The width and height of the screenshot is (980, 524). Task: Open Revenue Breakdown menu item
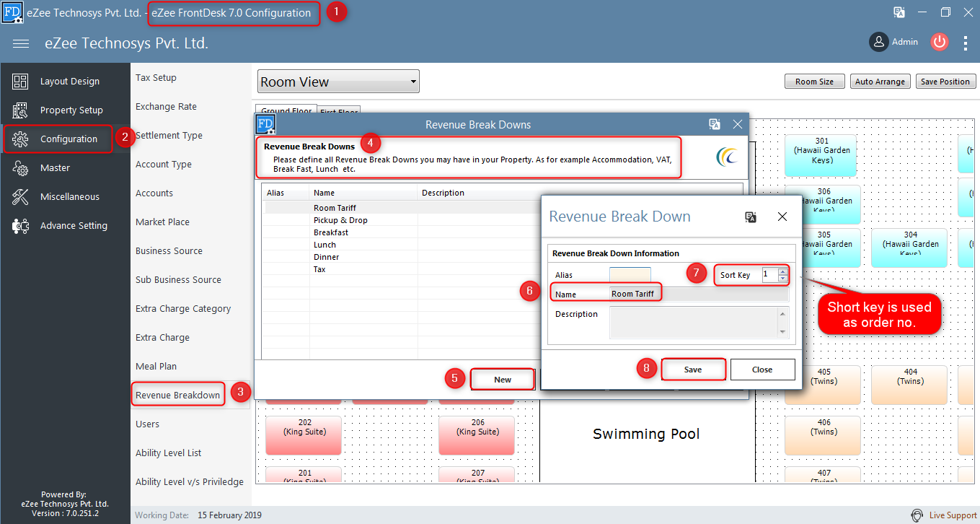point(177,396)
